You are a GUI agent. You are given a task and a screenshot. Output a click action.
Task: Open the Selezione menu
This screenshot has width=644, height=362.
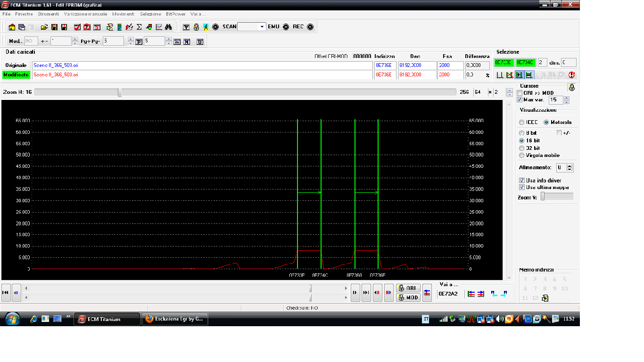[x=150, y=14]
